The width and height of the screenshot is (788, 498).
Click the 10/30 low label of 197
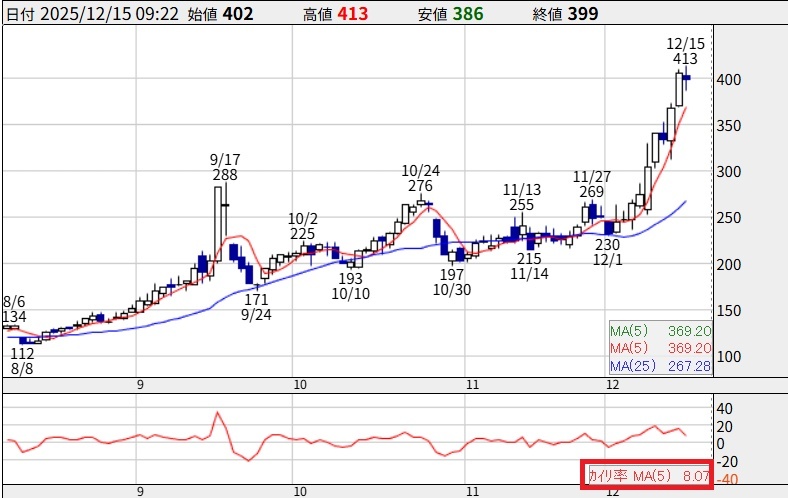pos(453,282)
